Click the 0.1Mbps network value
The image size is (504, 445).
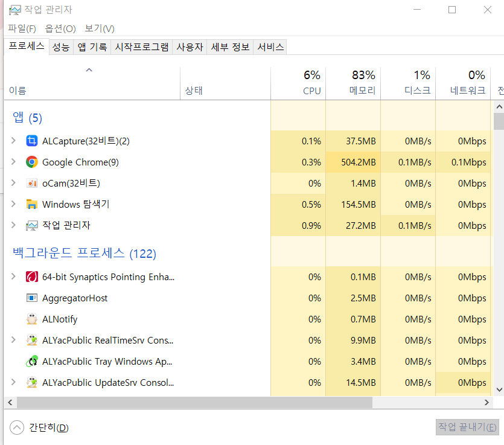(468, 162)
